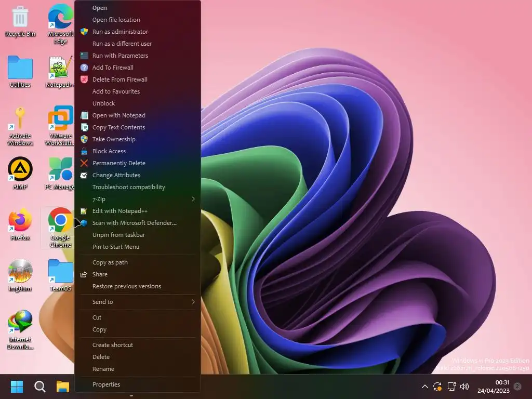Choose Restore previous versions

tap(137, 286)
